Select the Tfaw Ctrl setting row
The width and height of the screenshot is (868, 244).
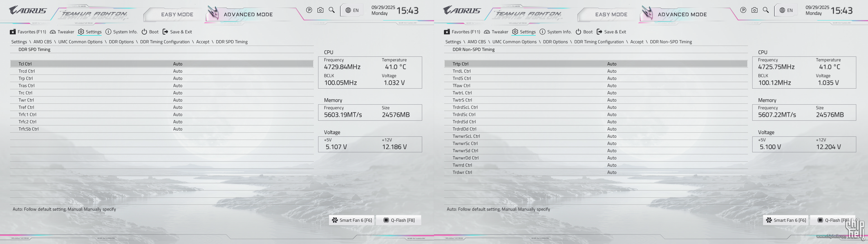[x=461, y=86]
